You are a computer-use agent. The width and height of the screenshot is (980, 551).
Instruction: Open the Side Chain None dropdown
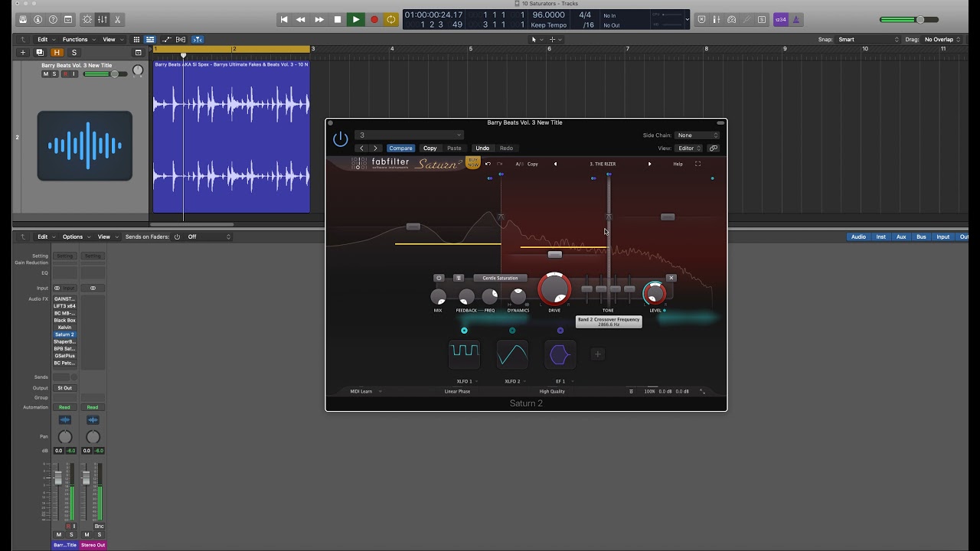(697, 135)
